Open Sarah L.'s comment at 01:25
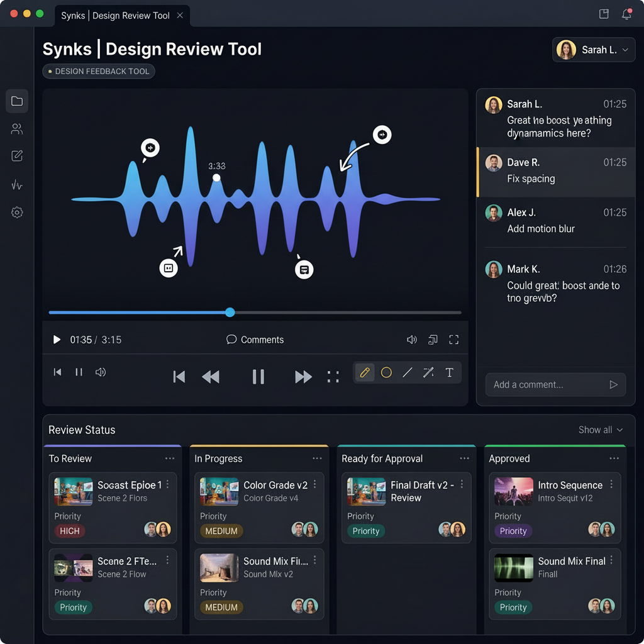Screen dimensions: 644x644 click(x=555, y=118)
